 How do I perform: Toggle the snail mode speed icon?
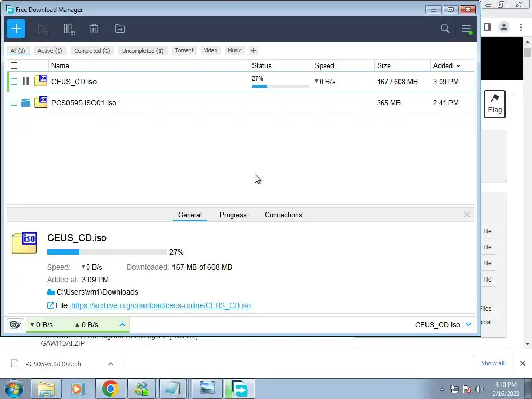(15, 325)
